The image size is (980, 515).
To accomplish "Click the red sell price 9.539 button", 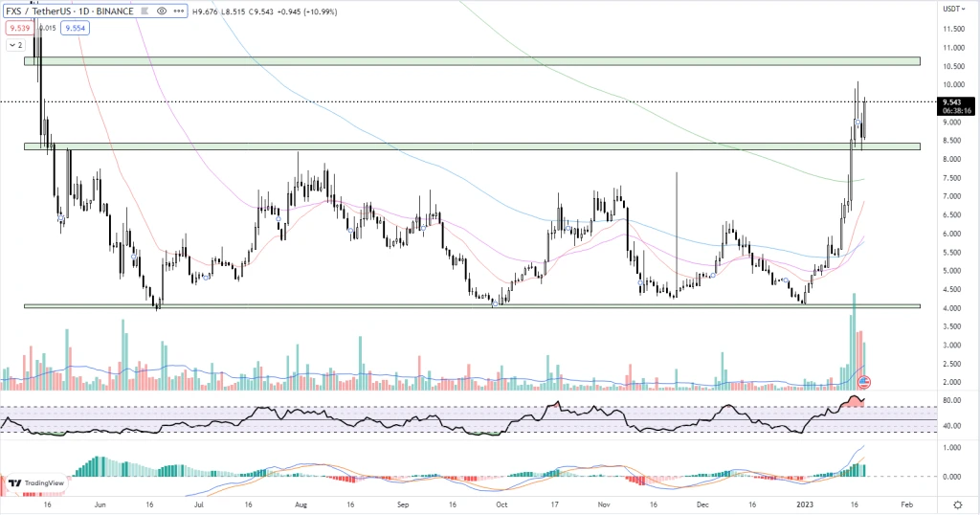I will (19, 28).
